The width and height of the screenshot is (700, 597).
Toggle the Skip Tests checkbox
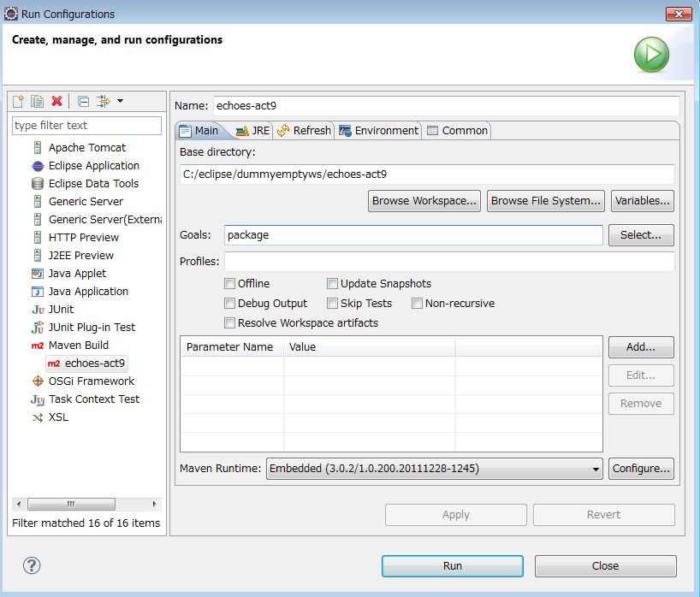coord(332,304)
